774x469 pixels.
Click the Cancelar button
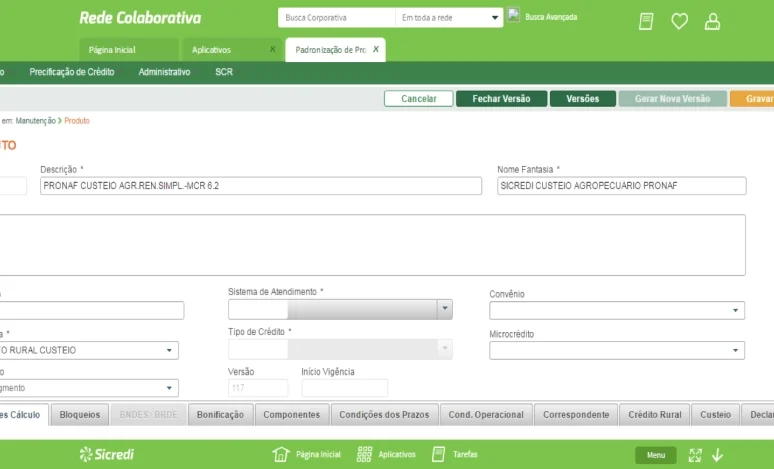(x=419, y=99)
